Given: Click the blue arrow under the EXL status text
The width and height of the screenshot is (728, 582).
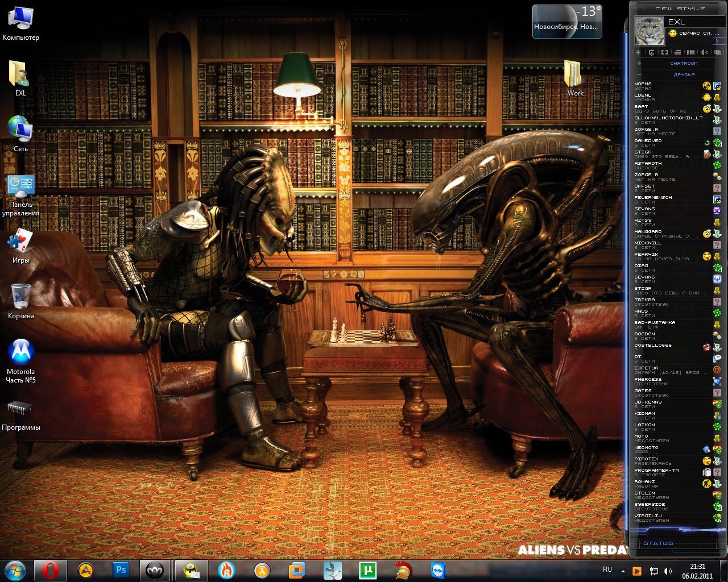Looking at the screenshot, I should (x=717, y=41).
